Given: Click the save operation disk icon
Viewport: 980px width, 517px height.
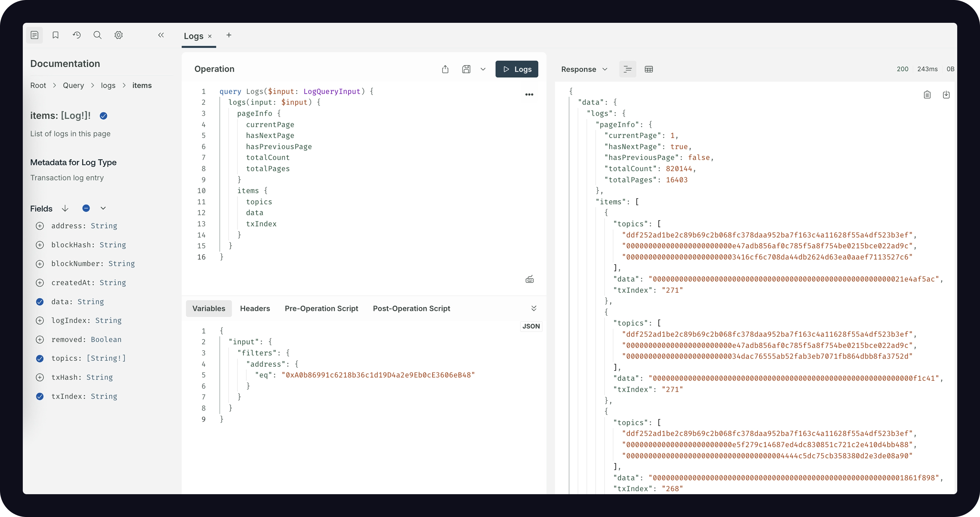Looking at the screenshot, I should pyautogui.click(x=466, y=69).
